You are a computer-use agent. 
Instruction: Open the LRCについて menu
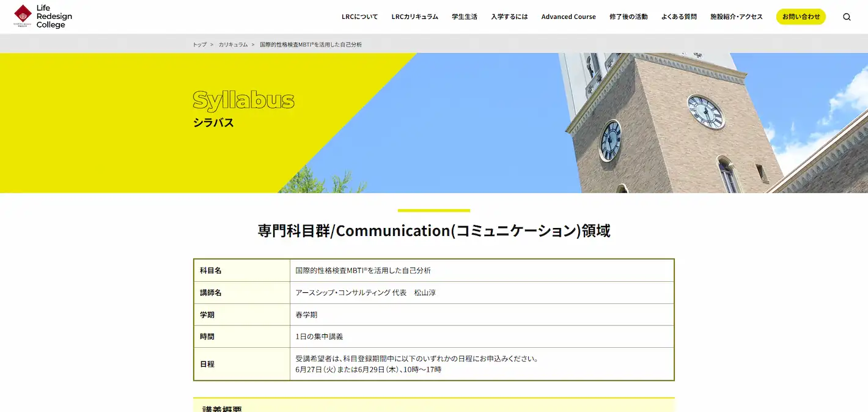pyautogui.click(x=359, y=17)
